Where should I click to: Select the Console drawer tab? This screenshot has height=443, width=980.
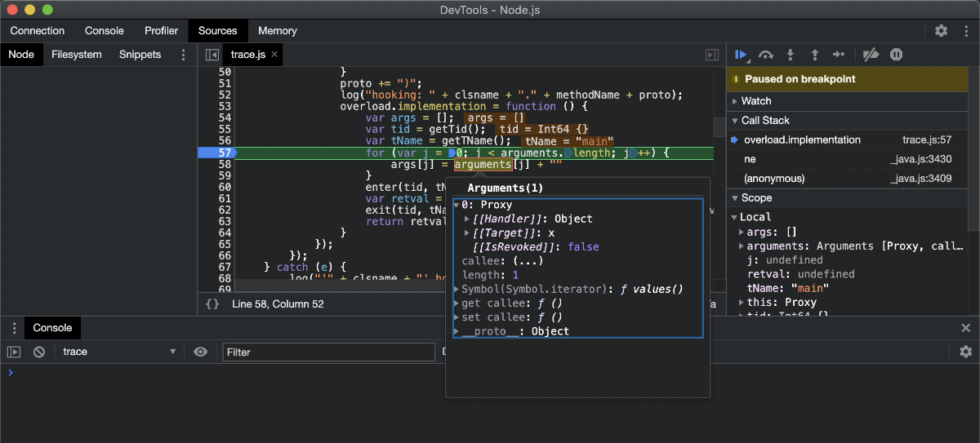pyautogui.click(x=52, y=328)
